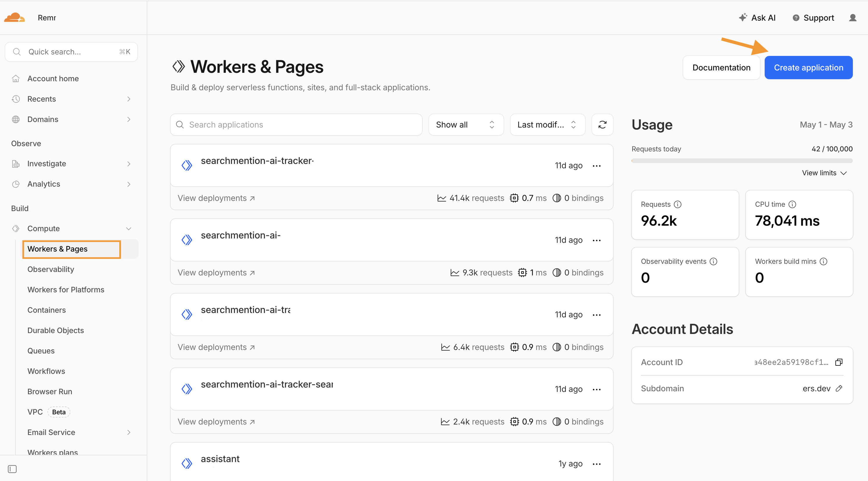The image size is (868, 481).
Task: Open the user profile icon
Action: tap(853, 18)
